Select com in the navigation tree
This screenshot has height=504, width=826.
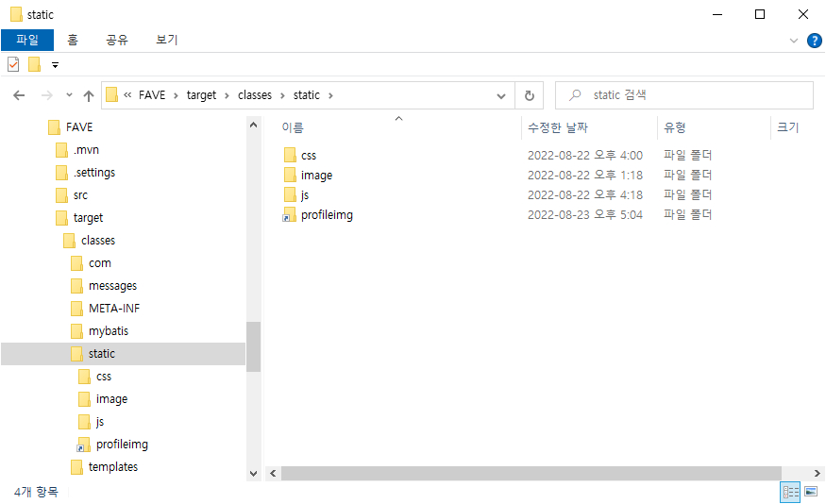pos(99,263)
